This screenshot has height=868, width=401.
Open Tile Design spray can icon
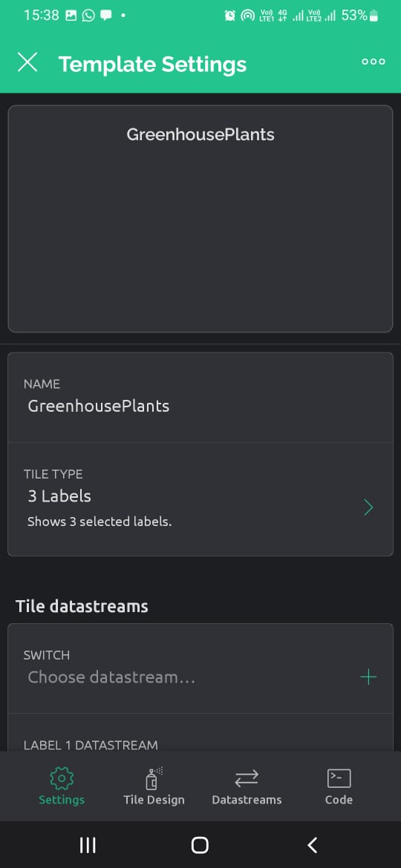coord(154,779)
